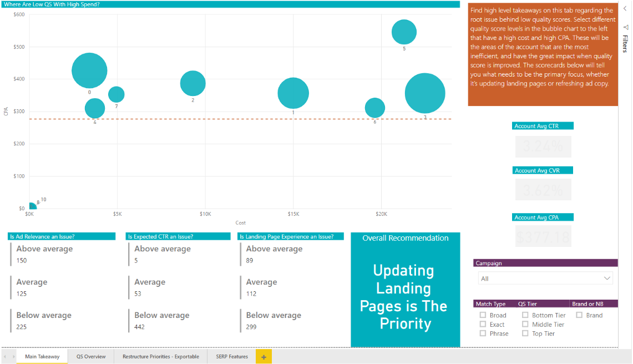The height and width of the screenshot is (364, 633).
Task: Expand the Filters pane using the chevron
Action: pyautogui.click(x=625, y=8)
